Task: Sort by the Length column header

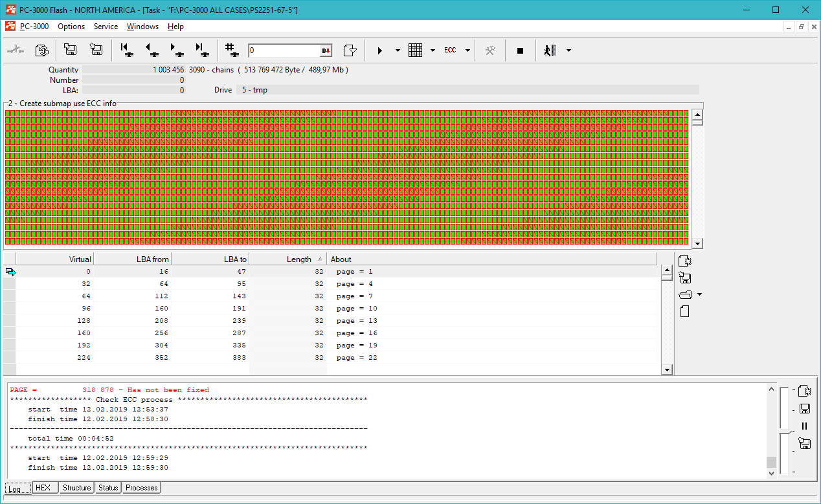Action: [287, 259]
